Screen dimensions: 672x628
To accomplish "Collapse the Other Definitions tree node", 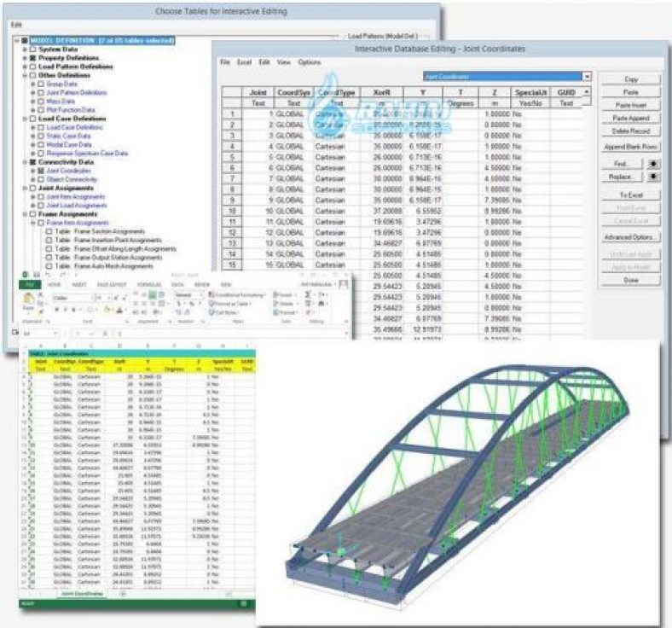I will click(x=25, y=75).
